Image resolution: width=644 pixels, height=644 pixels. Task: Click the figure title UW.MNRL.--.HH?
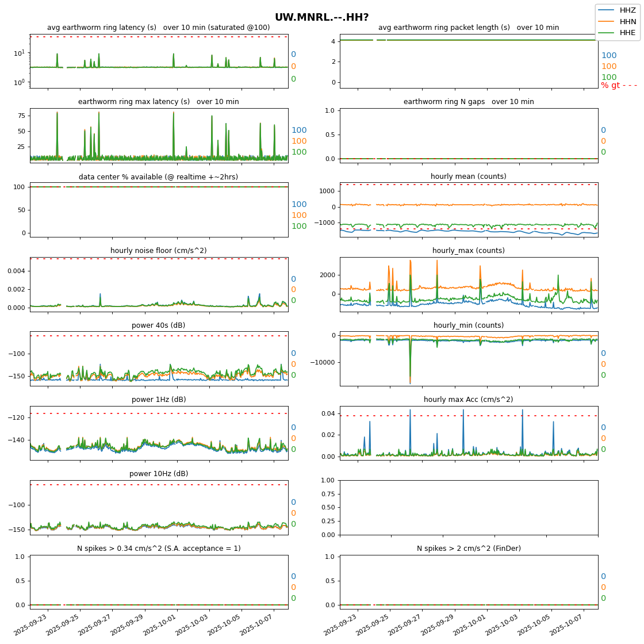[x=321, y=17]
